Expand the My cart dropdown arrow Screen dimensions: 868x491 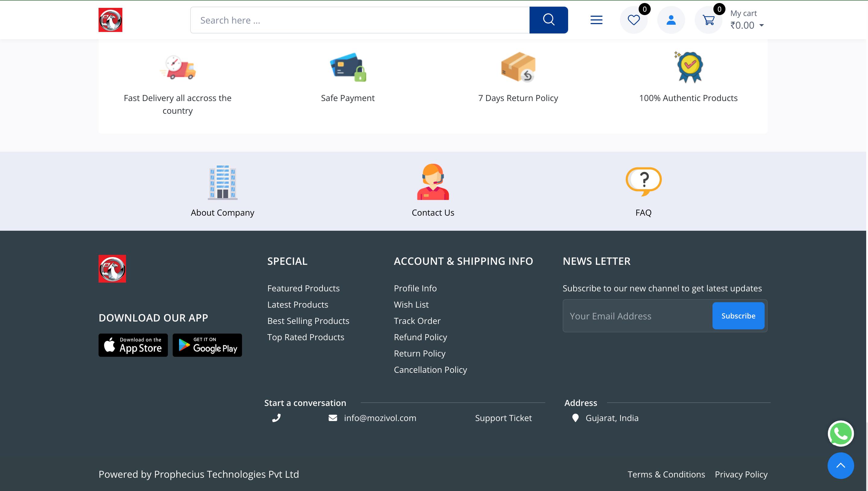(x=762, y=25)
